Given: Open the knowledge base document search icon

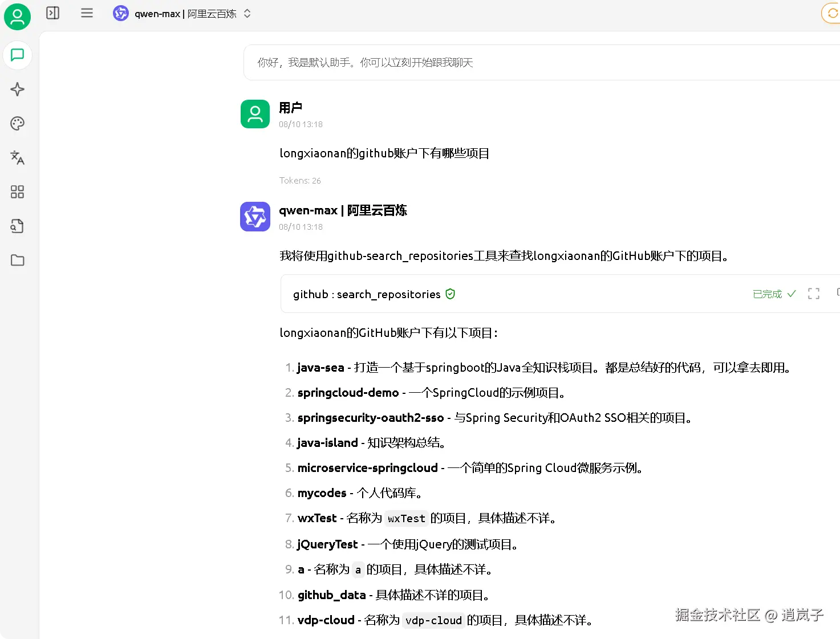Looking at the screenshot, I should point(18,226).
